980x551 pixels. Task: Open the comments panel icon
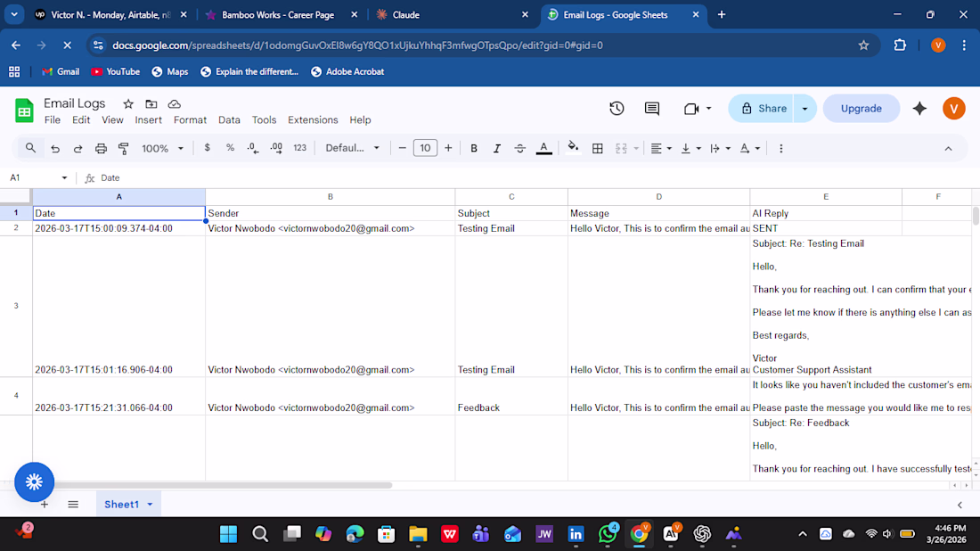(x=652, y=108)
